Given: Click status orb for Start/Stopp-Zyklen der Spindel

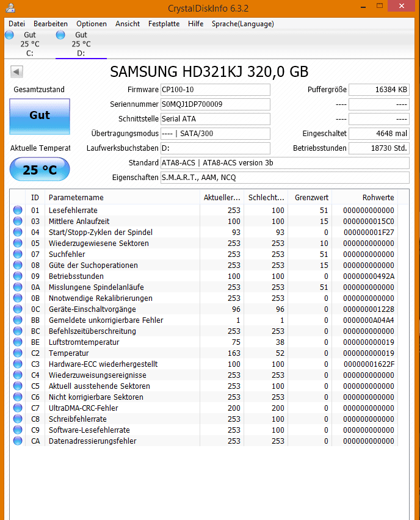Looking at the screenshot, I should coord(18,232).
